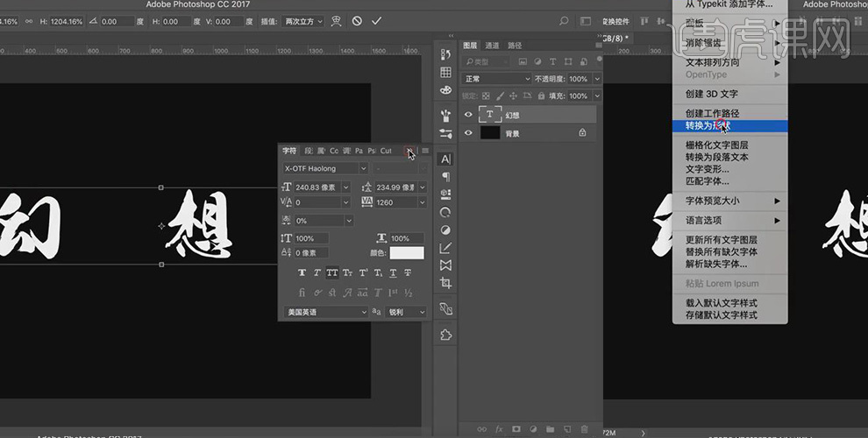868x438 pixels.
Task: Cancel the transform with the circle-slash icon
Action: pos(357,21)
